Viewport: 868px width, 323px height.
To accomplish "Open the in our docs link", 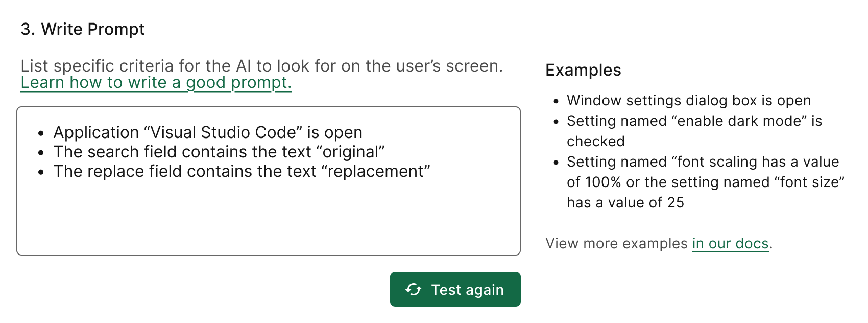I will point(730,243).
